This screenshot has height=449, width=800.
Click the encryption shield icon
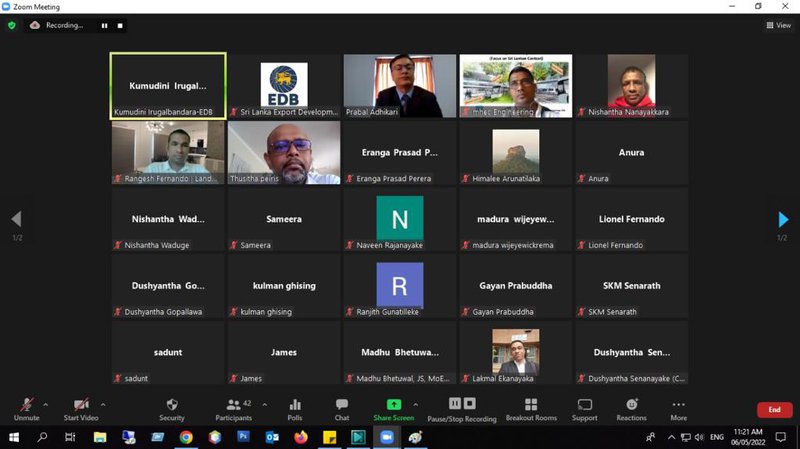coord(12,25)
